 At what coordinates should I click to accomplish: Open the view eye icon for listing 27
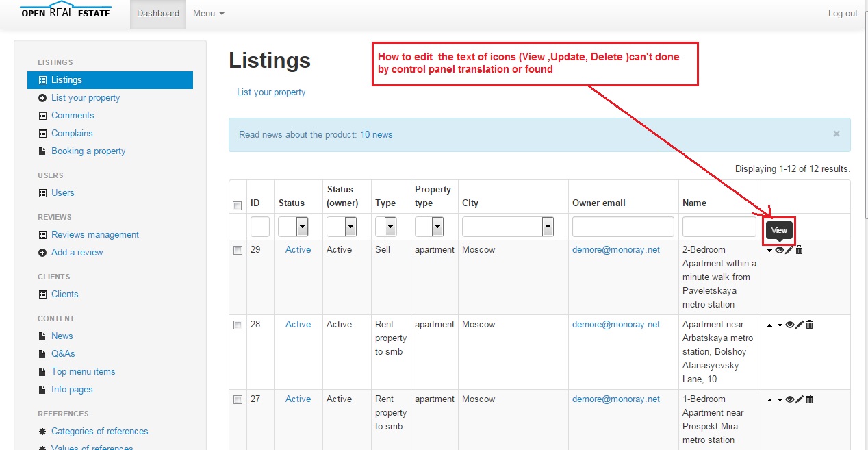(x=790, y=399)
